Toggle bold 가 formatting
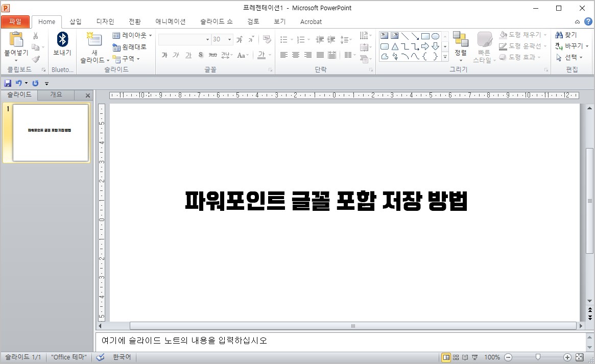Viewport: 595px width, 364px height. coord(164,55)
